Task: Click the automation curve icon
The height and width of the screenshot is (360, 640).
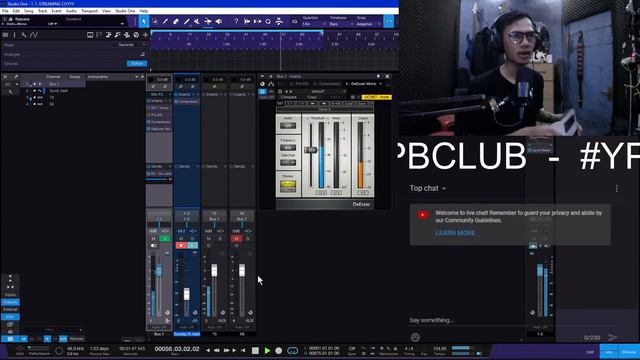Action: (34, 35)
